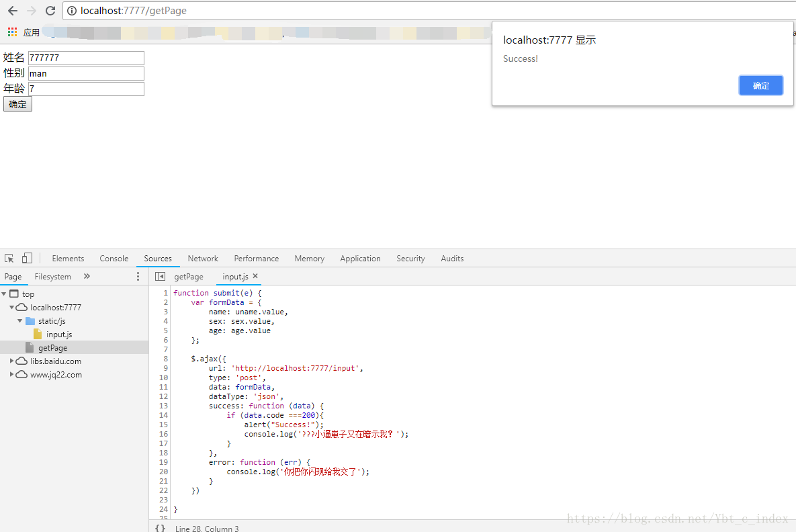796x532 pixels.
Task: Click the address bar URL
Action: (x=134, y=11)
